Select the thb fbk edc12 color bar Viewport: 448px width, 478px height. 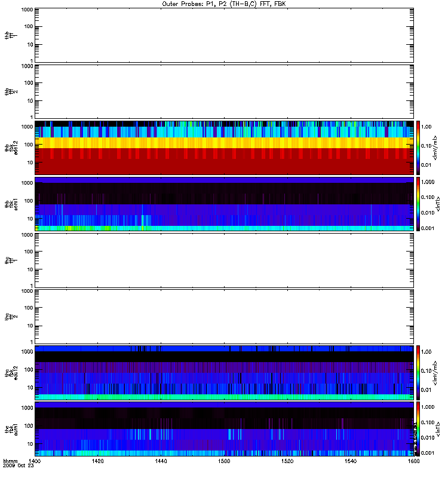pyautogui.click(x=418, y=148)
